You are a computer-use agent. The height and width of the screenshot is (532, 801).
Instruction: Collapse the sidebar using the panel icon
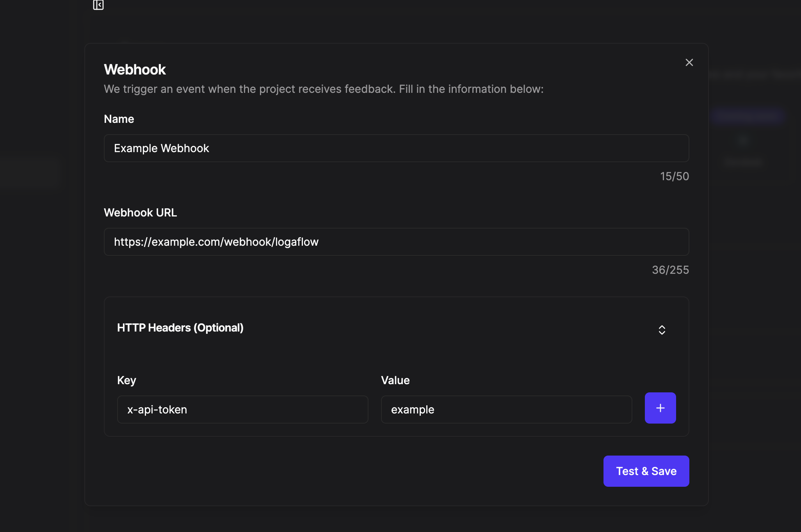(x=98, y=5)
